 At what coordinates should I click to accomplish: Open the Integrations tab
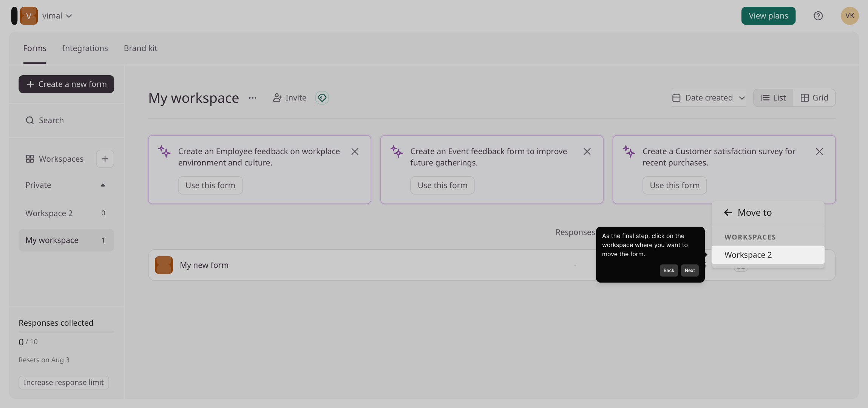tap(85, 48)
